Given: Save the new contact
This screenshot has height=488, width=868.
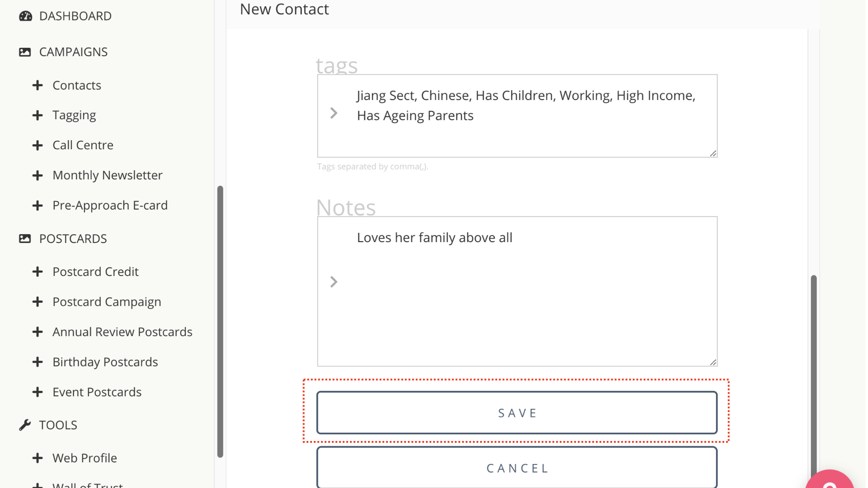Looking at the screenshot, I should tap(517, 413).
